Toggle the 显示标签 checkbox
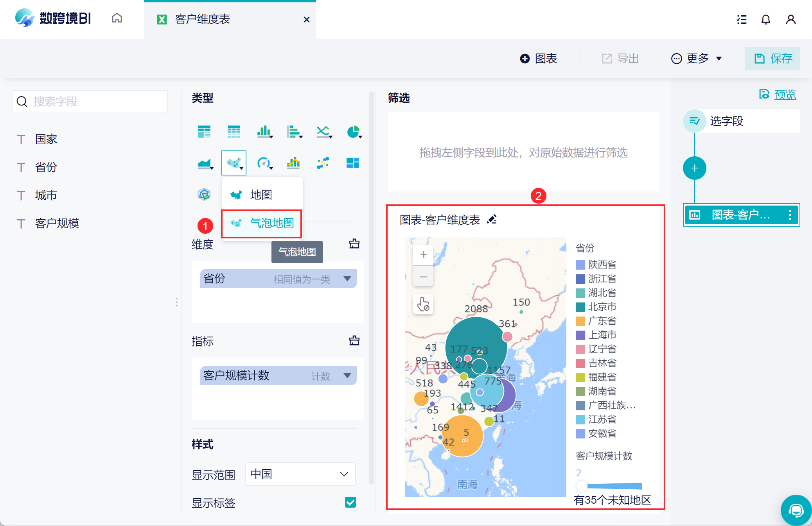 pos(350,502)
